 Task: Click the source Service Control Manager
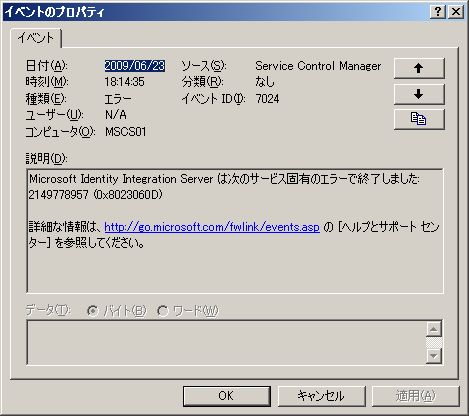pyautogui.click(x=318, y=66)
